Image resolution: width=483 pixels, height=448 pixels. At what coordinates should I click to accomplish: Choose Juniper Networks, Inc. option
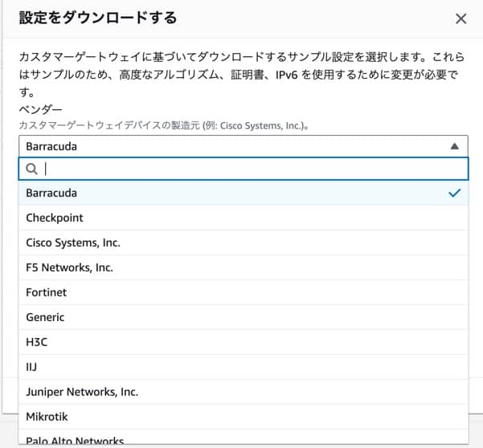click(244, 392)
